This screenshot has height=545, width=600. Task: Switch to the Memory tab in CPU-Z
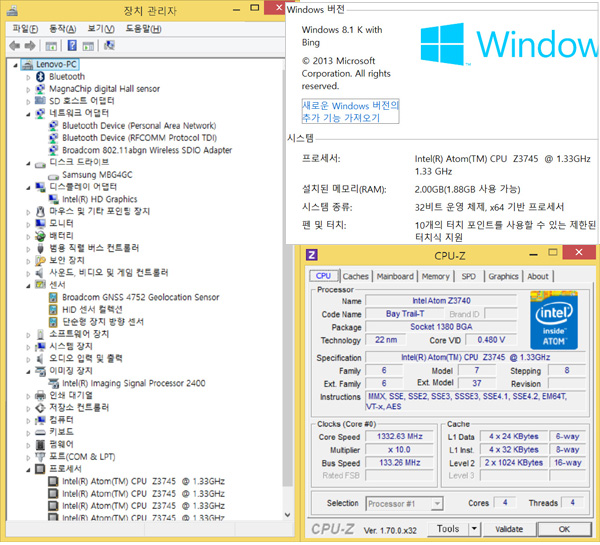coord(435,276)
